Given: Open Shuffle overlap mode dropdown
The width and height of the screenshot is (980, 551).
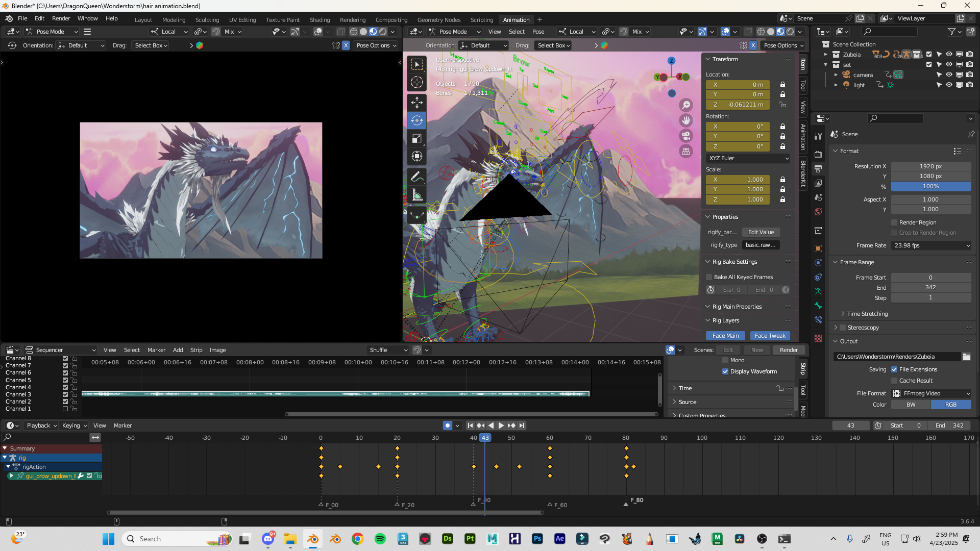Looking at the screenshot, I should pos(388,350).
